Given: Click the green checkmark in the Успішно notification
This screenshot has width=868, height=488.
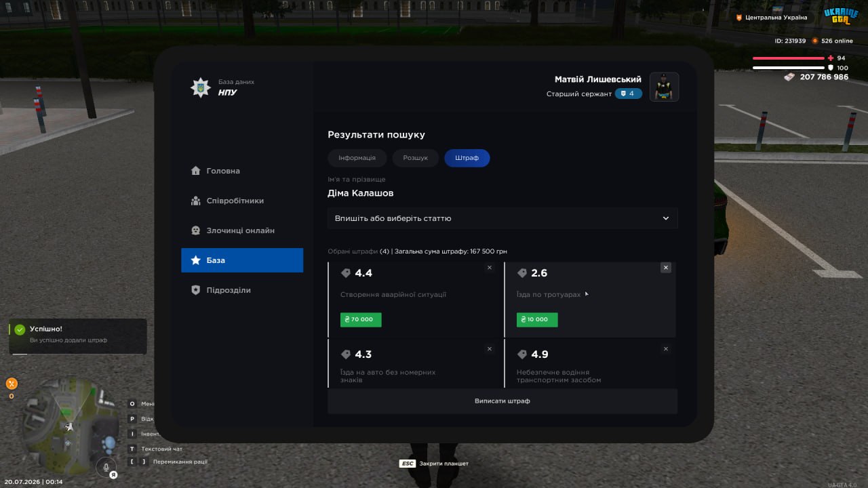Looking at the screenshot, I should click(20, 329).
